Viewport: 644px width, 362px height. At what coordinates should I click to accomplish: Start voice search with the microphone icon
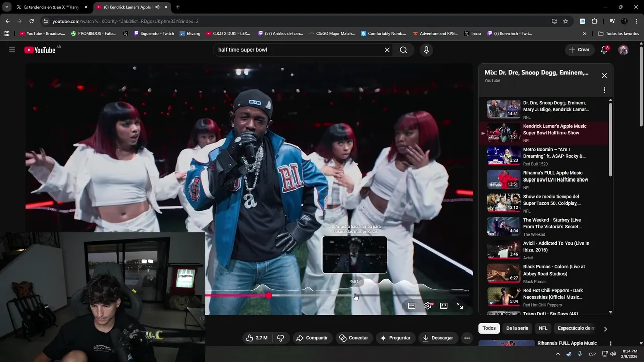tap(426, 50)
